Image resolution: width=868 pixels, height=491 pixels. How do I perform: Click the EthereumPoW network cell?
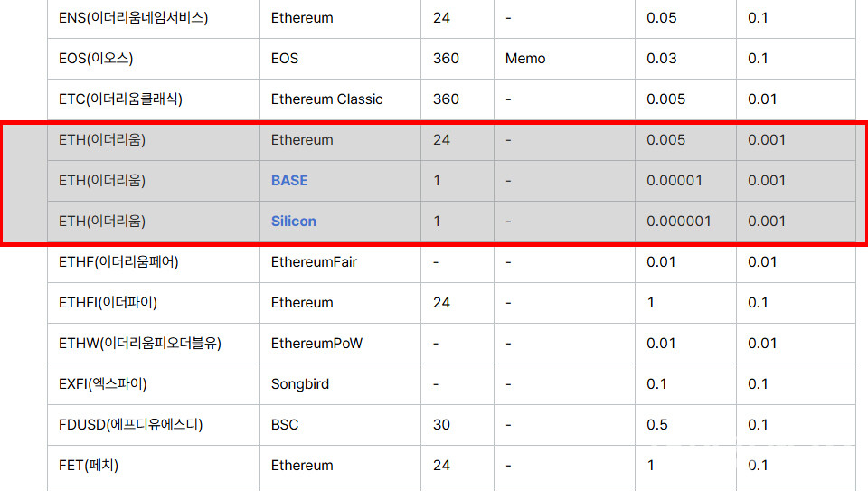click(316, 344)
